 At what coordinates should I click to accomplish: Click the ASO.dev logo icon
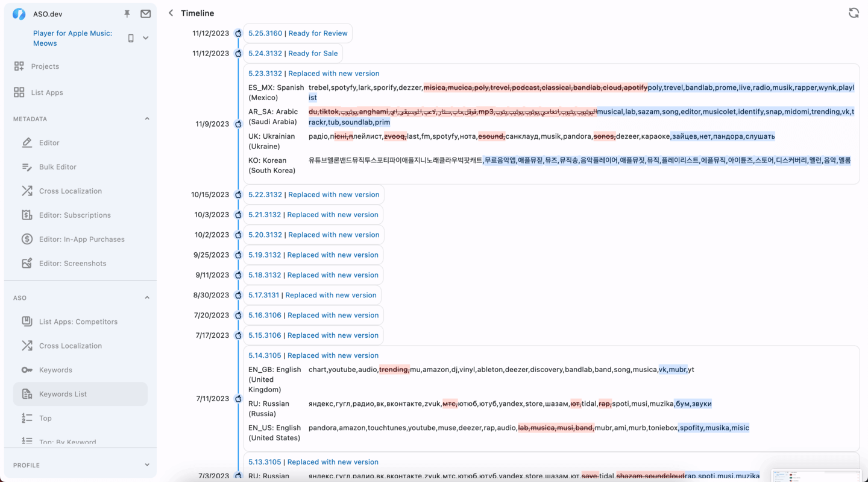(x=19, y=14)
